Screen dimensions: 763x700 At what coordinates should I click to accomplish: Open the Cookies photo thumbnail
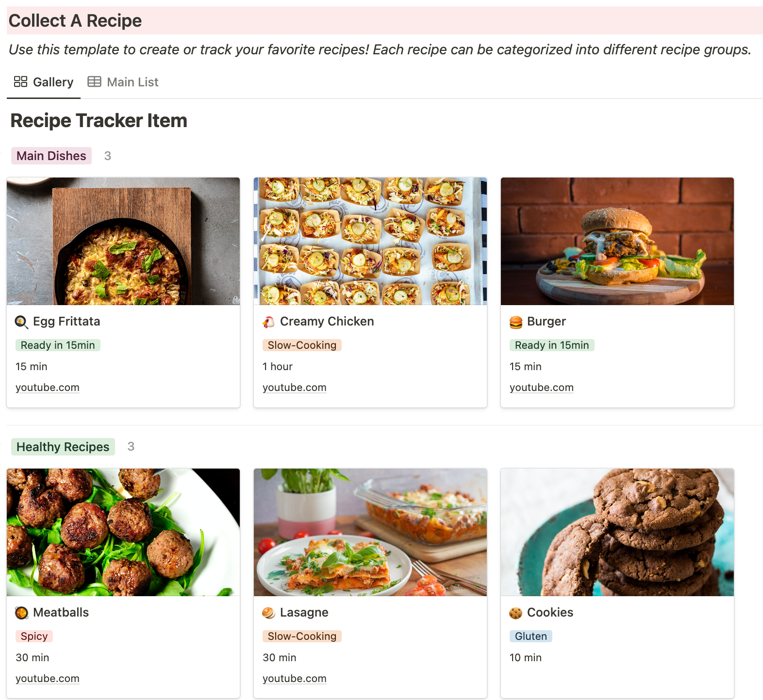point(617,532)
